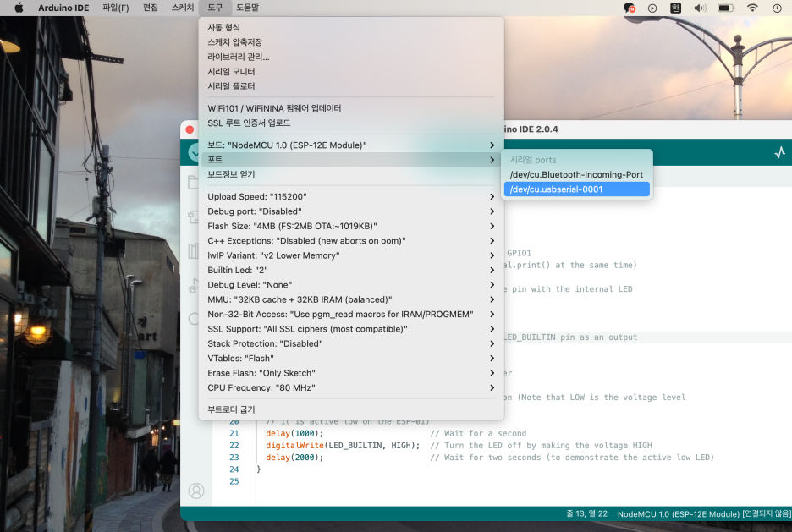Expand Flash Size 4MB submenu
This screenshot has width=792, height=532.
351,226
